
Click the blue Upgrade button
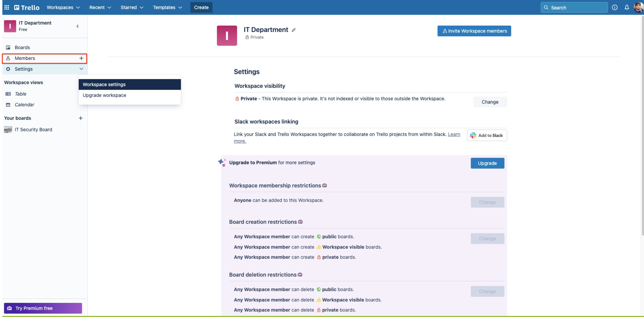coord(487,163)
